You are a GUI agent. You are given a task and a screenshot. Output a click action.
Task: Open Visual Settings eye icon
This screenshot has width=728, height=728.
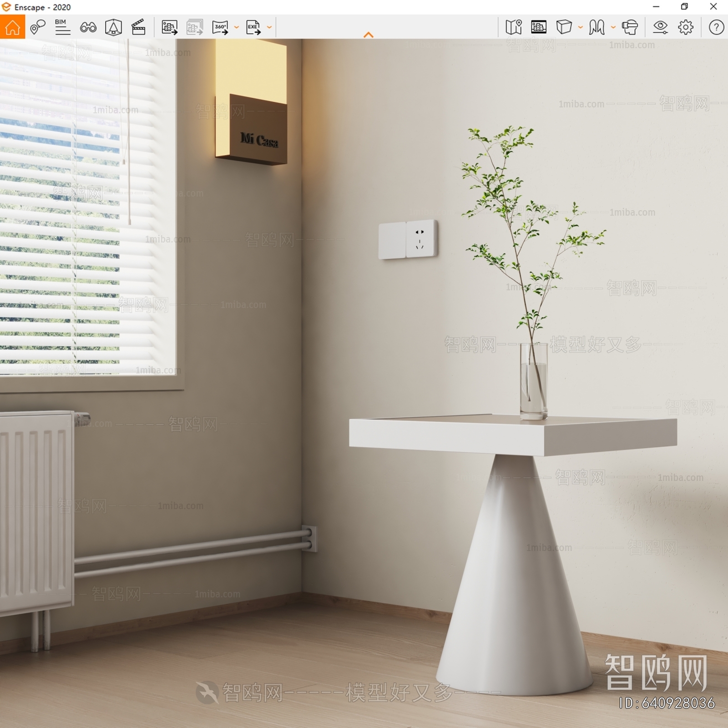click(660, 27)
